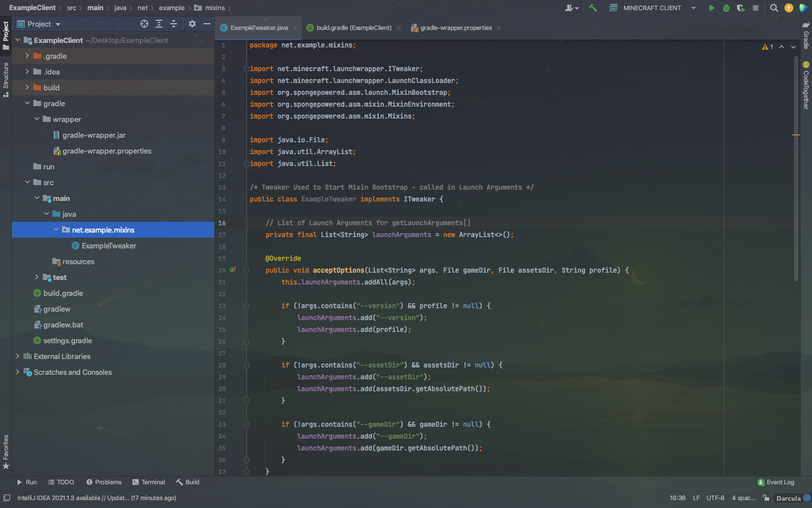Collapse the src folder
This screenshot has height=508, width=812.
click(27, 182)
